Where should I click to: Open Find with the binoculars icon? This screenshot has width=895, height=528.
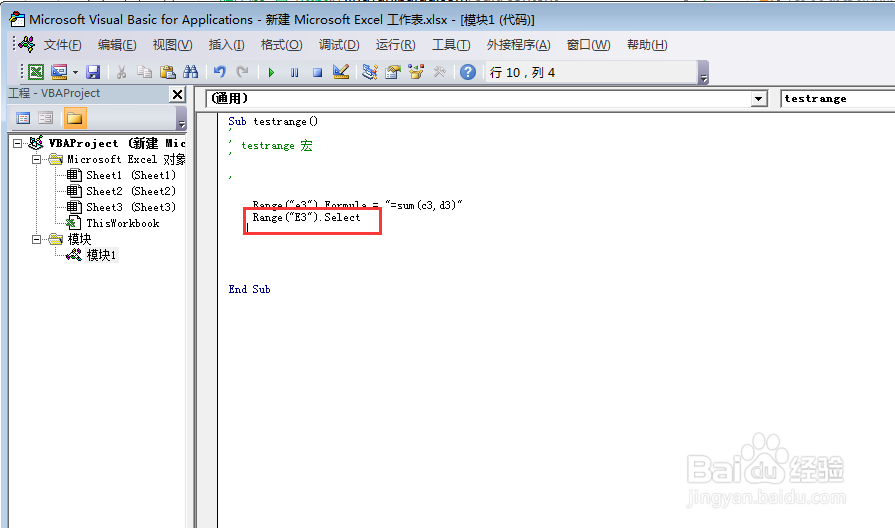pos(191,72)
